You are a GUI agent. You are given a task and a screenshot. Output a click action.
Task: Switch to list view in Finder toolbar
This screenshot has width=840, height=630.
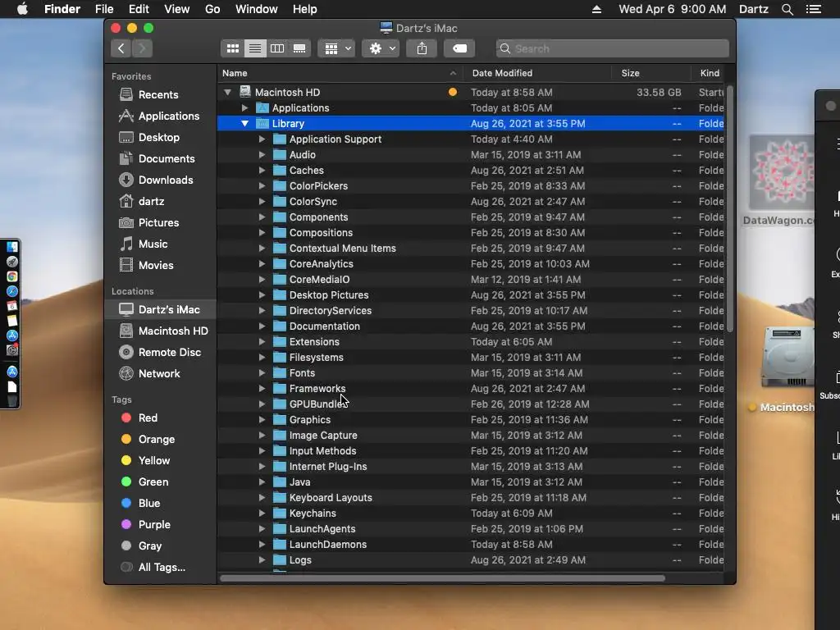255,48
